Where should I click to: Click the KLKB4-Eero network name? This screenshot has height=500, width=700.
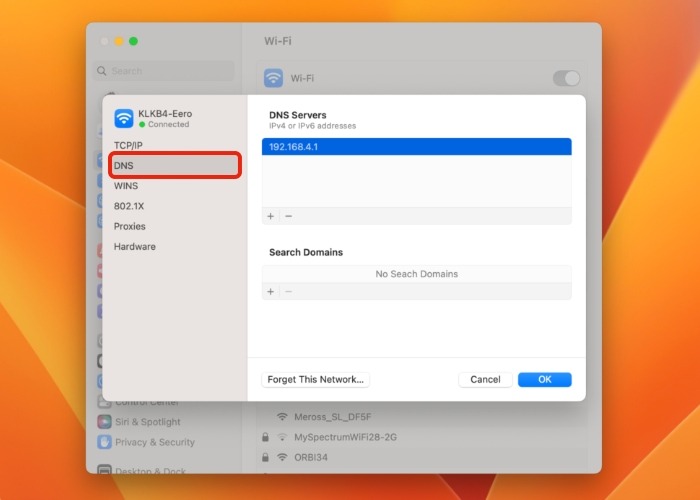165,114
